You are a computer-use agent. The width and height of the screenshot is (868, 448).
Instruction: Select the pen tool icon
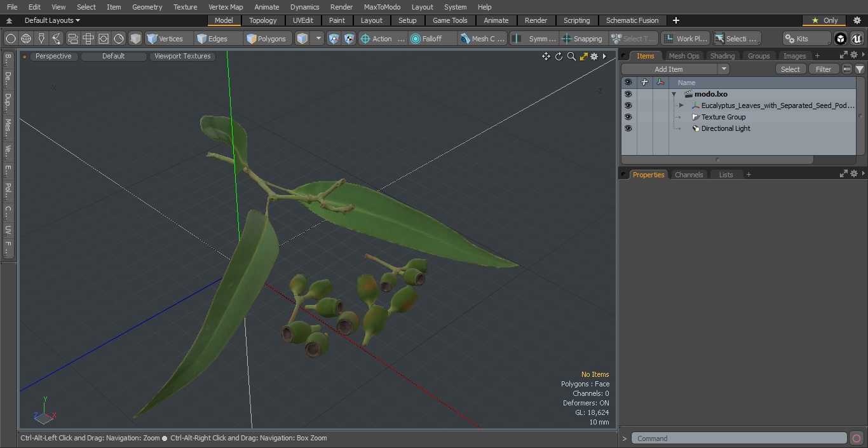tap(41, 39)
